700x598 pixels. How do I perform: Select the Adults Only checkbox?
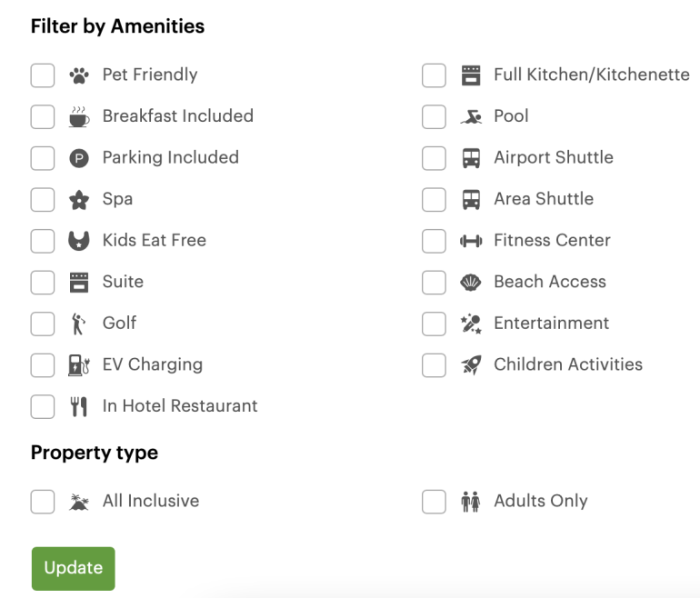[x=434, y=502]
